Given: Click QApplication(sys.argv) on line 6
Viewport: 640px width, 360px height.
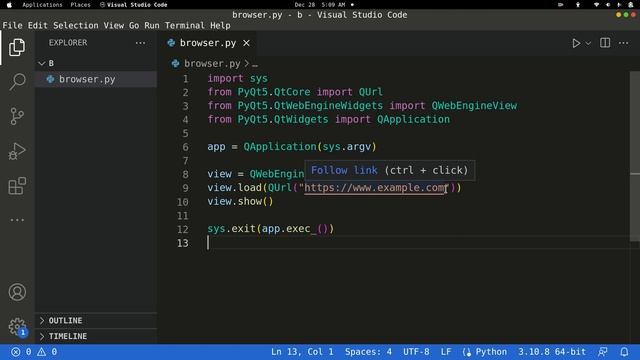Looking at the screenshot, I should (x=310, y=147).
